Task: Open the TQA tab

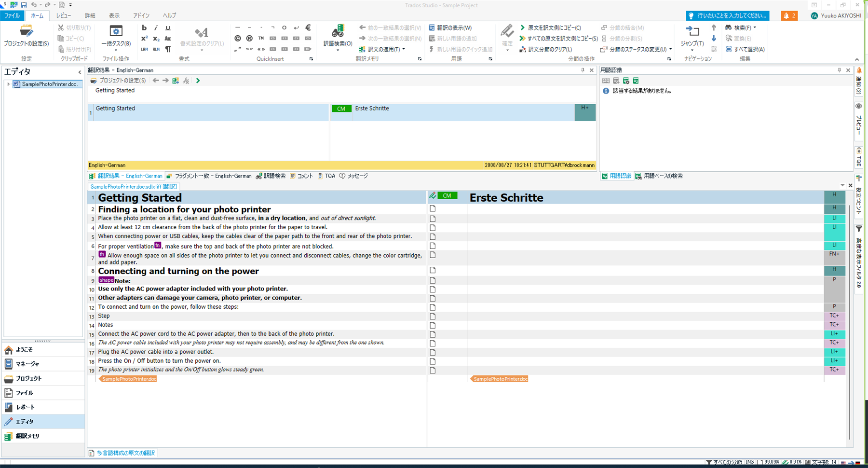Action: point(326,176)
